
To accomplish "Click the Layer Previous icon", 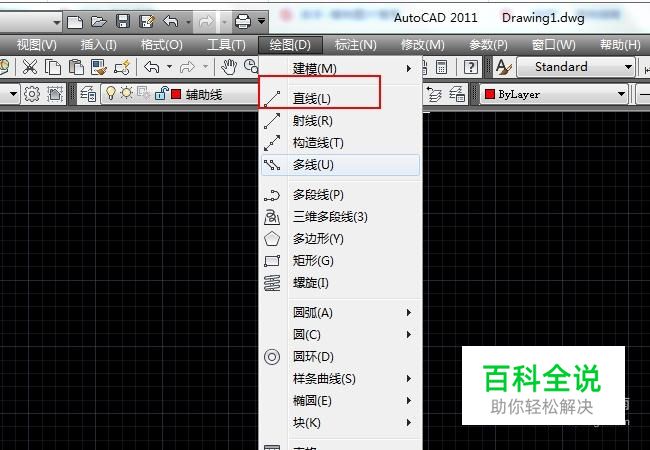I will pos(434,94).
